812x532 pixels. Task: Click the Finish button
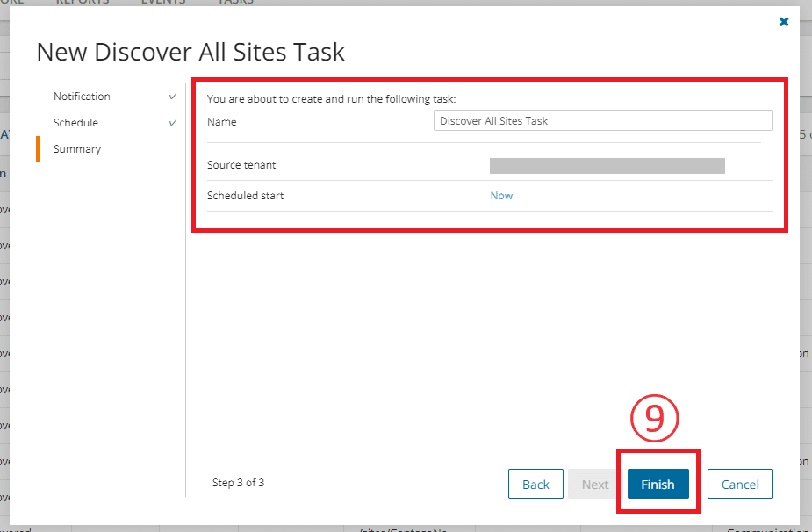(658, 484)
